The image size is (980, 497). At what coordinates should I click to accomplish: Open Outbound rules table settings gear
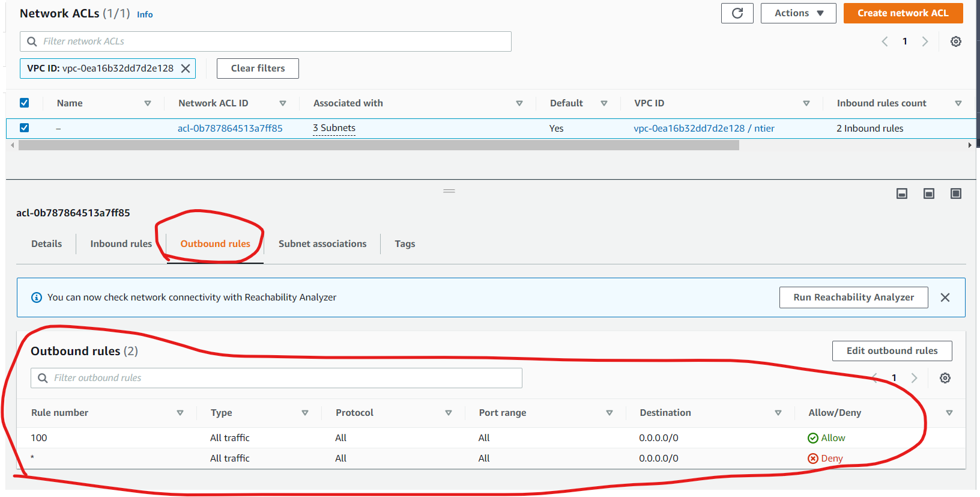(x=945, y=378)
